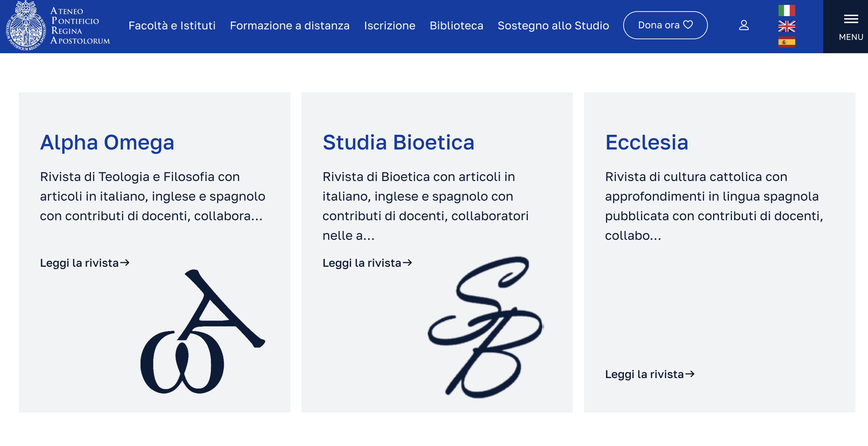This screenshot has height=446, width=868.
Task: Open the user account profile icon
Action: [x=744, y=25]
